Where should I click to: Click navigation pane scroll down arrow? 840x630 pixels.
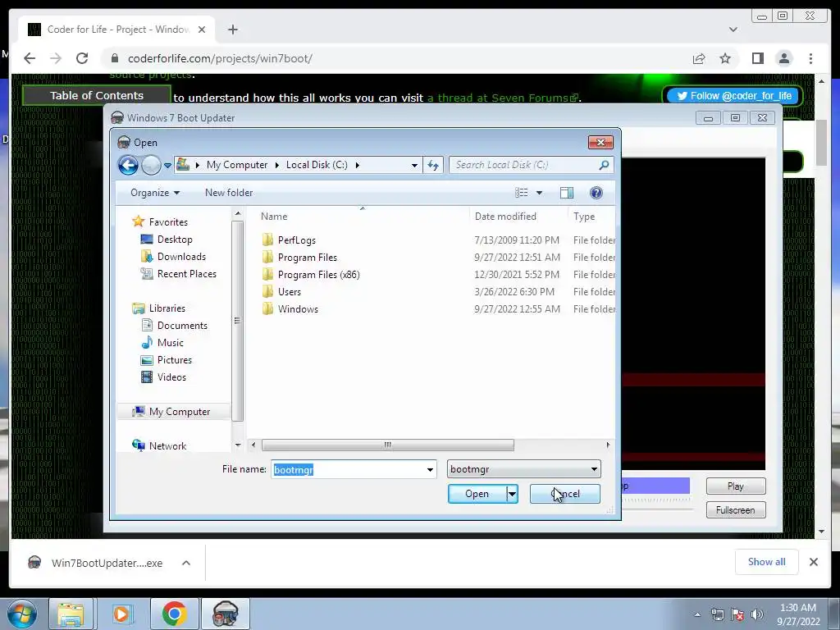coord(238,445)
